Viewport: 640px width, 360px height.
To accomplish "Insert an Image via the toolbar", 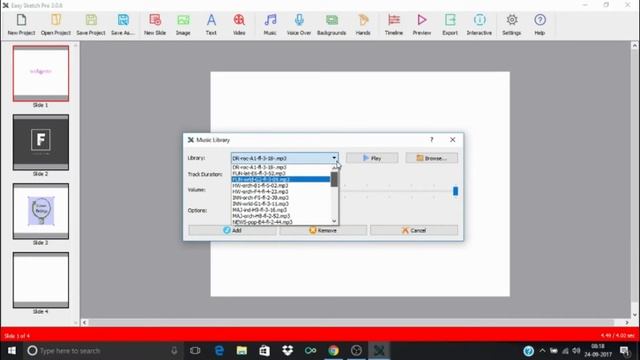I will (183, 24).
